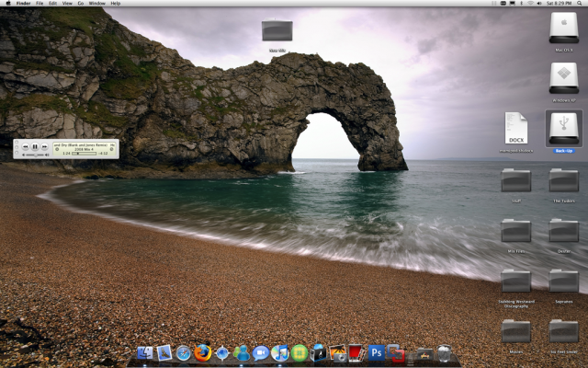Pause playback in iTunes mini player
This screenshot has height=368, width=588.
point(35,146)
